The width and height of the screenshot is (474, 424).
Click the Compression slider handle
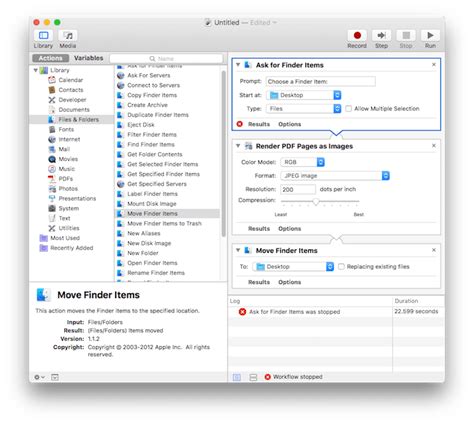click(316, 201)
